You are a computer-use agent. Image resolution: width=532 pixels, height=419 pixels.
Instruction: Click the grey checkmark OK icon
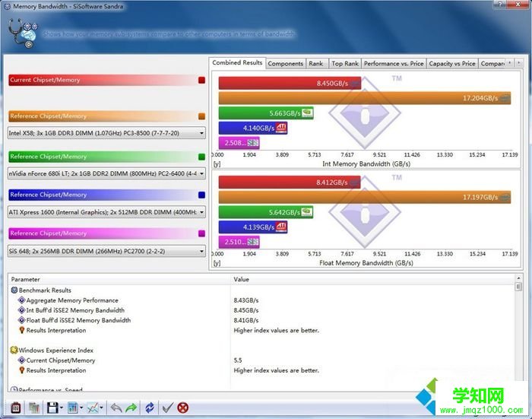point(168,408)
